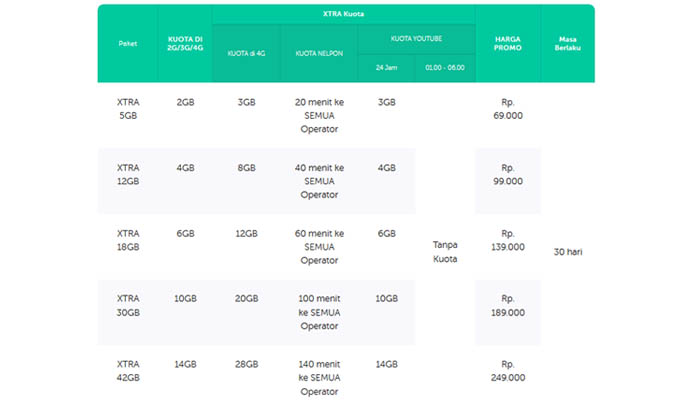
Task: Select the KUOTA YOUTUBE header
Action: 415,38
